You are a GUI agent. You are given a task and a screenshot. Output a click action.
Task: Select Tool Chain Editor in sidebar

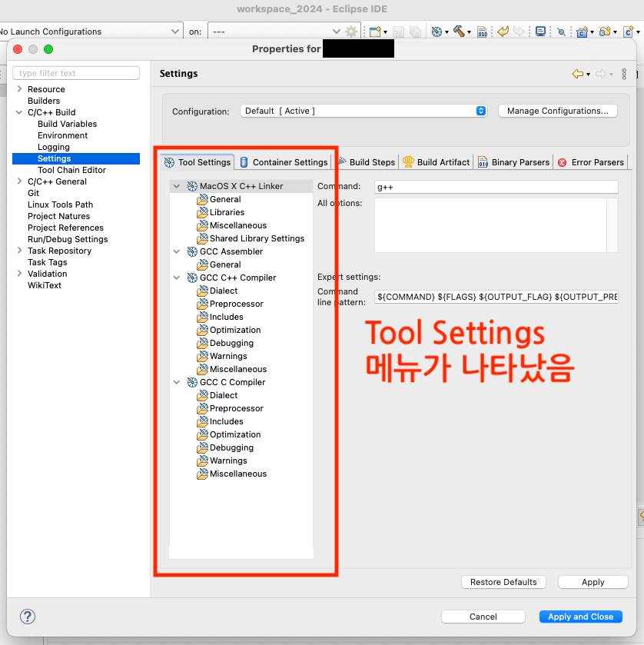(x=71, y=170)
